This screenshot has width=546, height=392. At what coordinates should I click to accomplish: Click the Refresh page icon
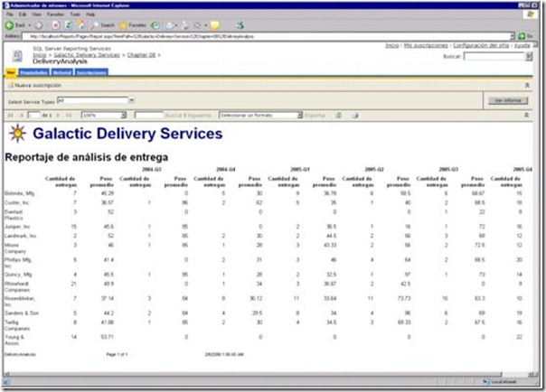pyautogui.click(x=69, y=25)
